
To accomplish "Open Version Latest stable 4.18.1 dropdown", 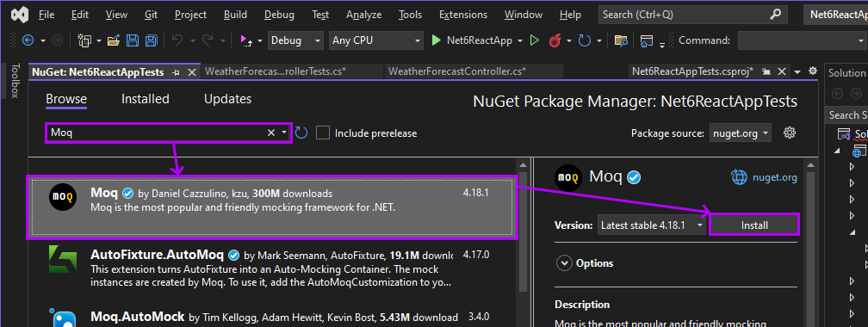I will 652,225.
